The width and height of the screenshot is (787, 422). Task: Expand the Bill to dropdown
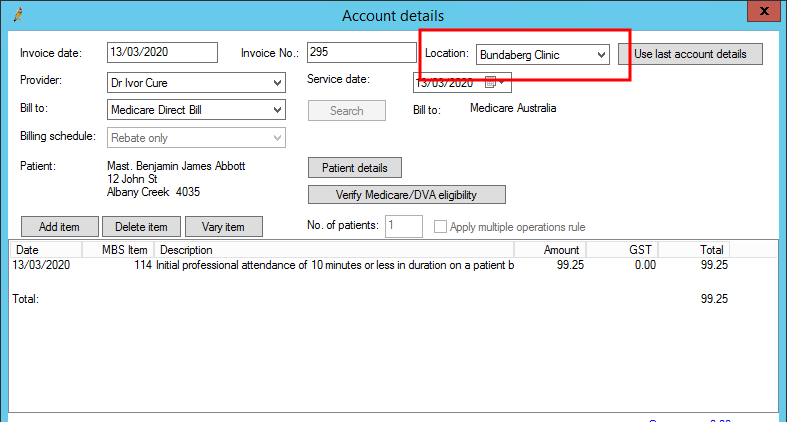pos(277,109)
